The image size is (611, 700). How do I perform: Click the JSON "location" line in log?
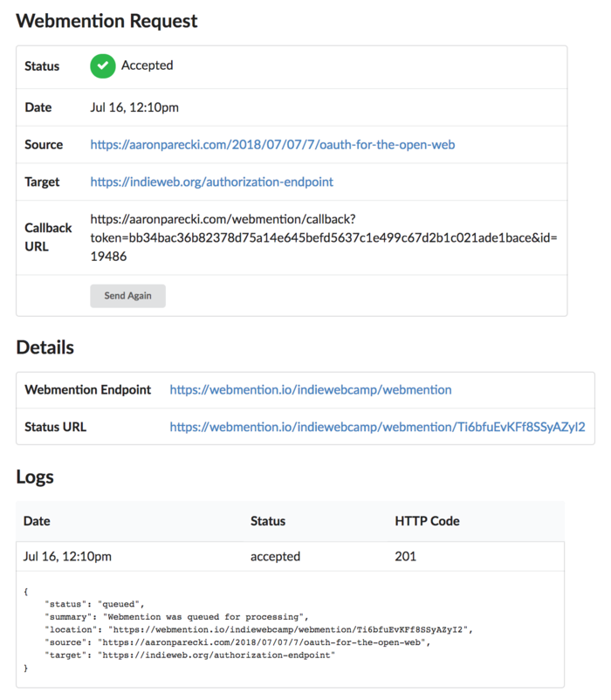coord(258,629)
